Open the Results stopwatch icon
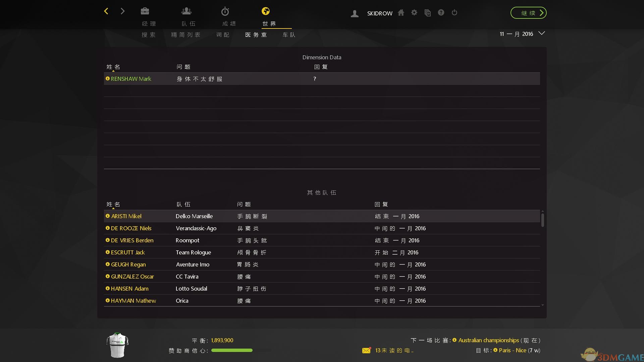Screen dimensions: 644x362 pos(225,12)
